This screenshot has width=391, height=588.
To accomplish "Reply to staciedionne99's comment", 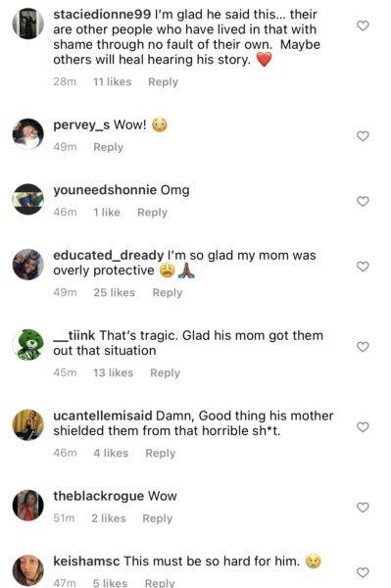I will coord(163,82).
